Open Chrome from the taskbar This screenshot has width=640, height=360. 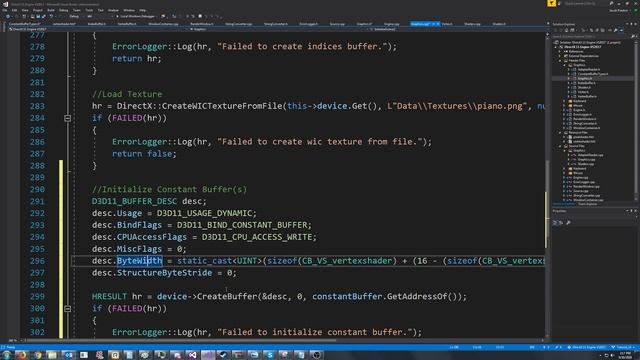coord(37,355)
